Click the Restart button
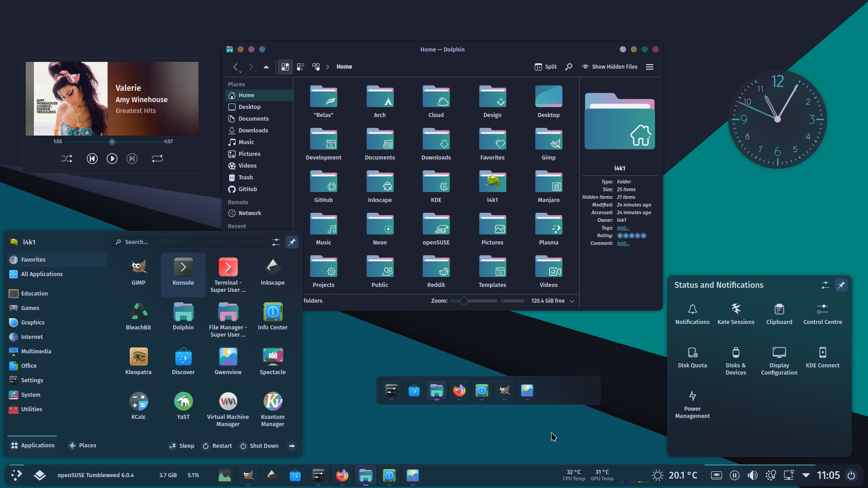This screenshot has height=488, width=868. (217, 446)
